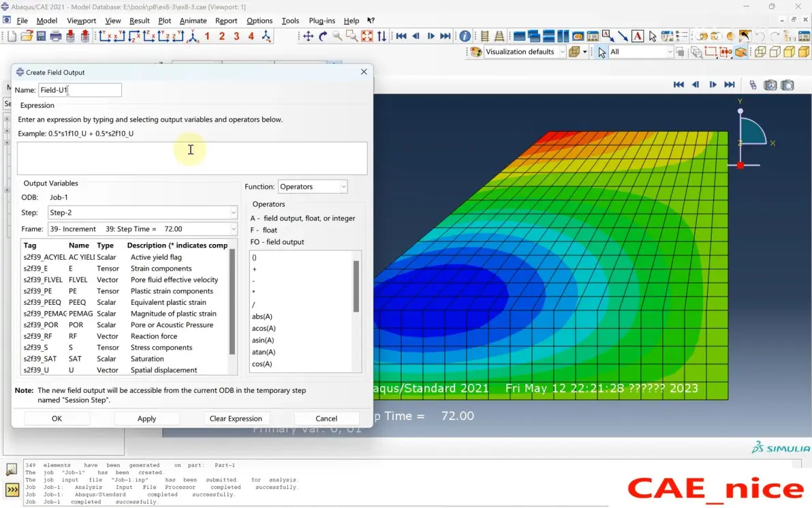Enable Wireframe render style
812x508 pixels.
[x=760, y=52]
